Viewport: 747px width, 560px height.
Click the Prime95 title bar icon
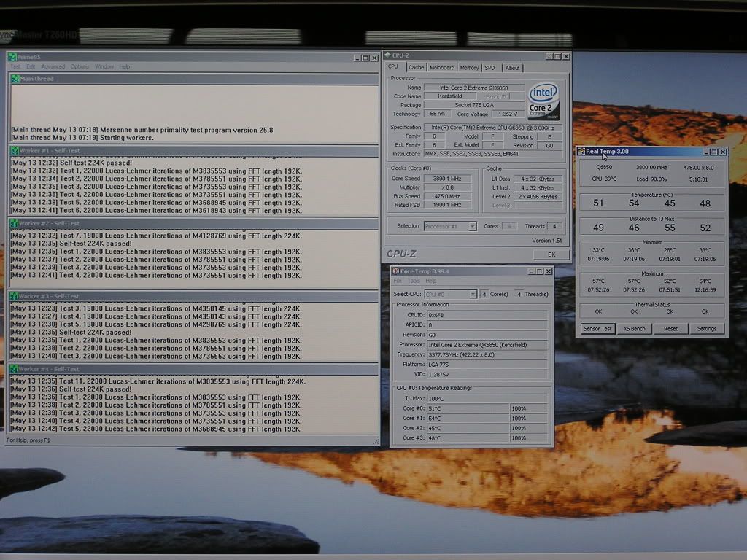(12, 57)
